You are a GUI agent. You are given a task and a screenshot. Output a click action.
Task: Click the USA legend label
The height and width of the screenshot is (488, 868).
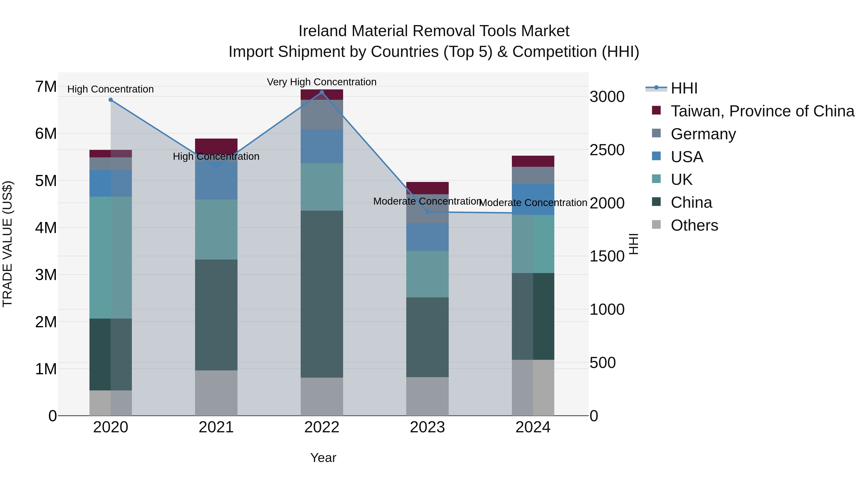pos(687,157)
